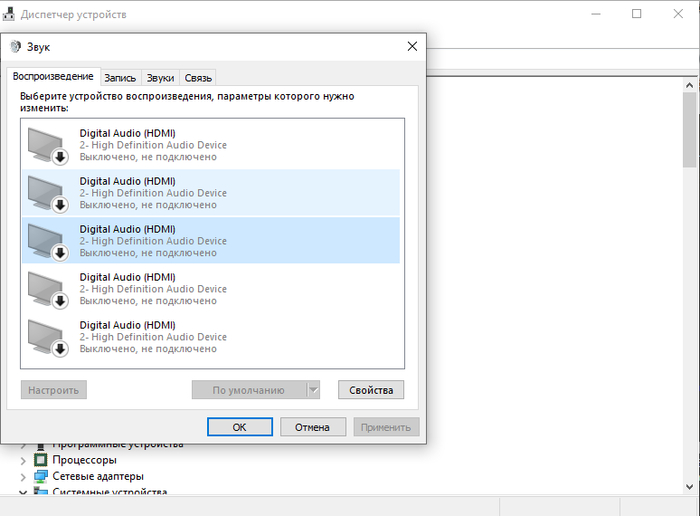The width and height of the screenshot is (700, 516).
Task: Click the Процессоры chip icon
Action: point(41,460)
